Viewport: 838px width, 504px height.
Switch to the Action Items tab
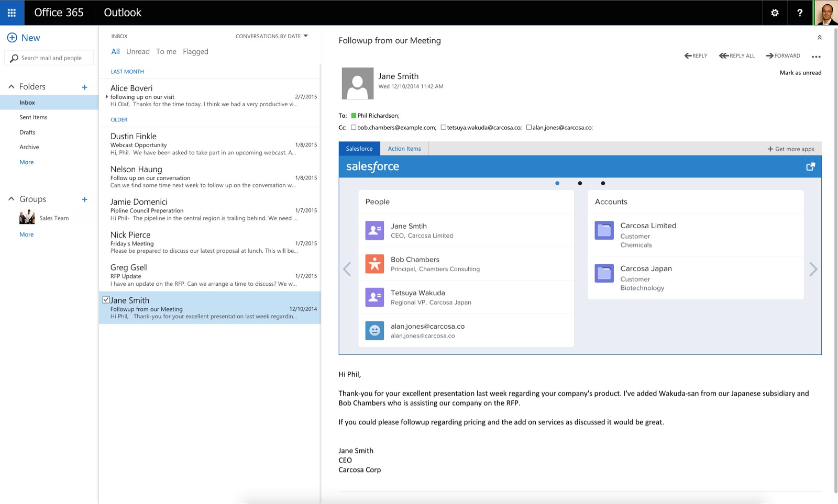coord(404,149)
